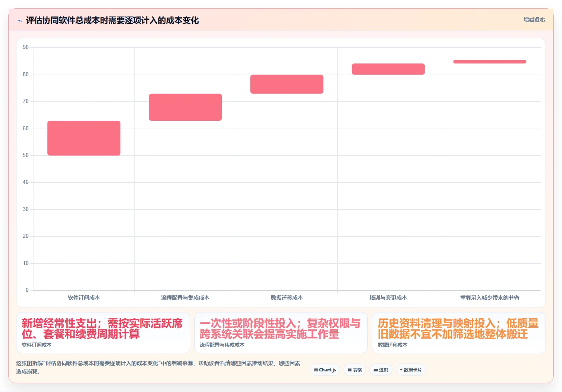Select the 培训与变更成本 waterfall bar

click(388, 69)
